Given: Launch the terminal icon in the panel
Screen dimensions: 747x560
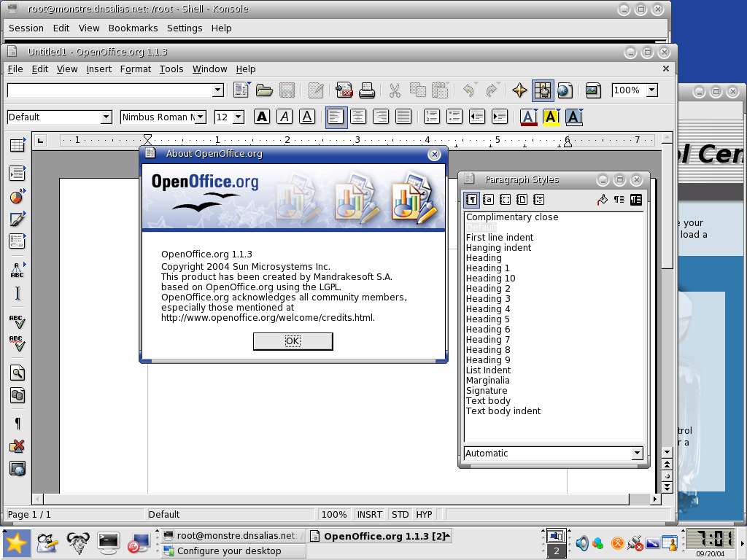Looking at the screenshot, I should coord(108,543).
